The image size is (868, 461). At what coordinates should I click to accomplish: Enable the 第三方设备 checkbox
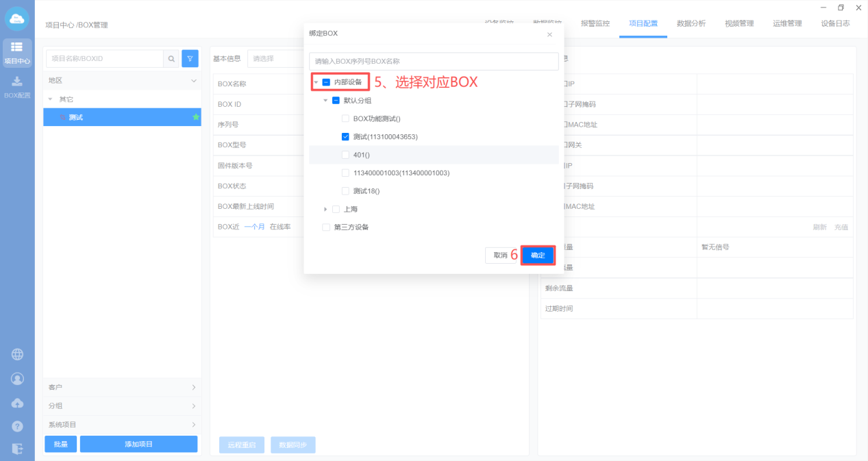click(326, 227)
